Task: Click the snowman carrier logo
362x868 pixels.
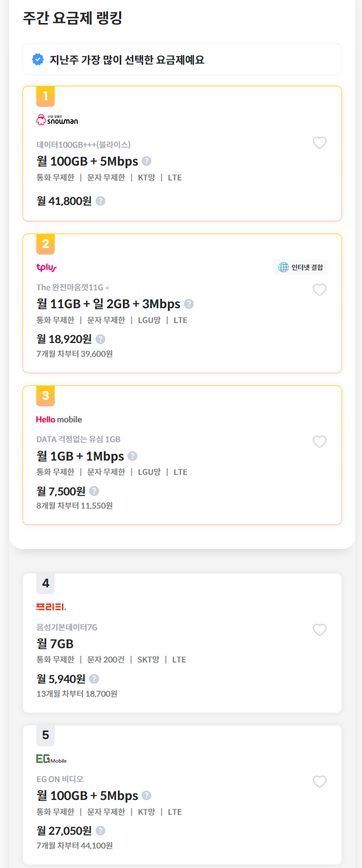Action: pyautogui.click(x=57, y=120)
